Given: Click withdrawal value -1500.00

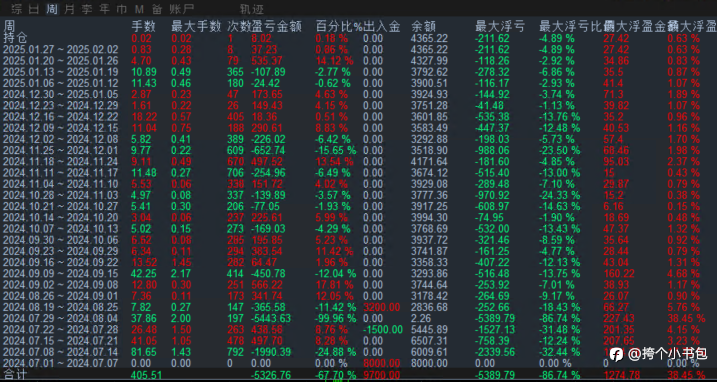Looking at the screenshot, I should coord(383,329).
